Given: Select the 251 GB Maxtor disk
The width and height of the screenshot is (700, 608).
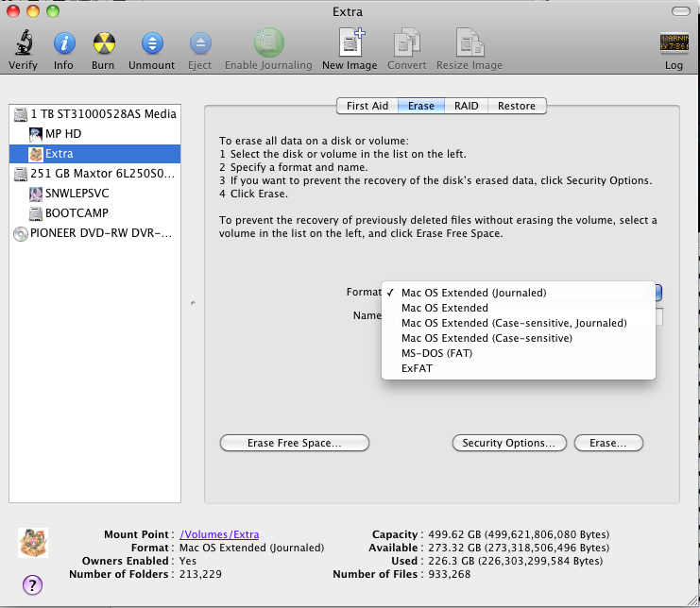Looking at the screenshot, I should point(94,174).
